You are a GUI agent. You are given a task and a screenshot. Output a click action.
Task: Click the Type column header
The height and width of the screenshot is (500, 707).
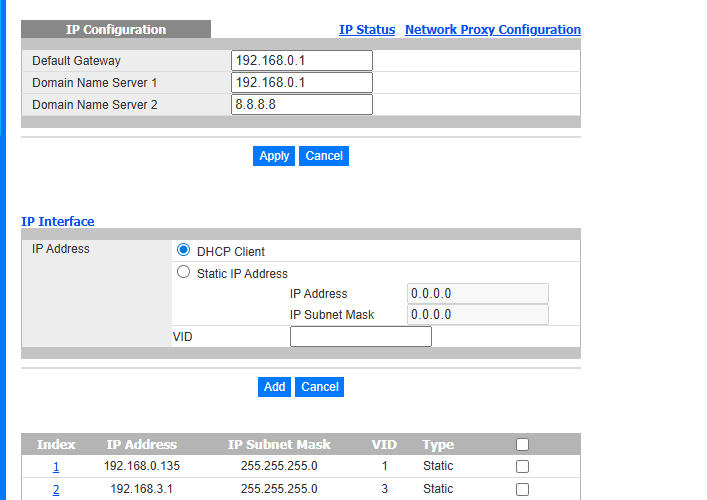pos(438,445)
